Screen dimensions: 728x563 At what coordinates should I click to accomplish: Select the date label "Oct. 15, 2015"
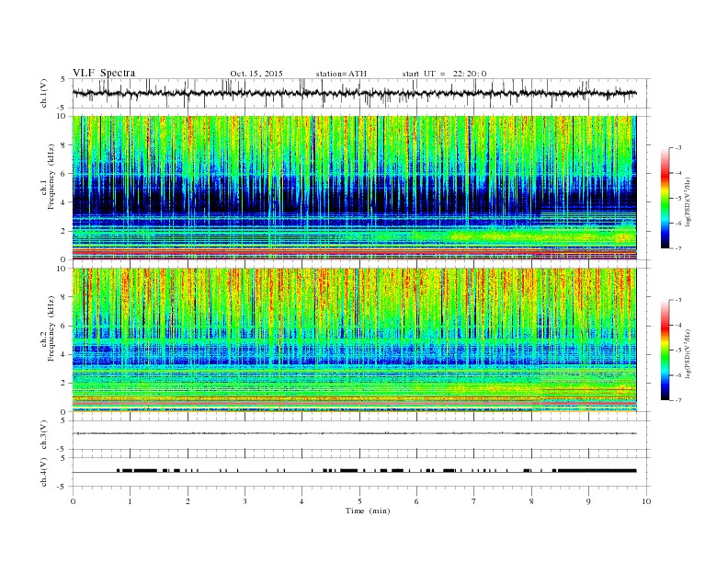click(x=256, y=74)
